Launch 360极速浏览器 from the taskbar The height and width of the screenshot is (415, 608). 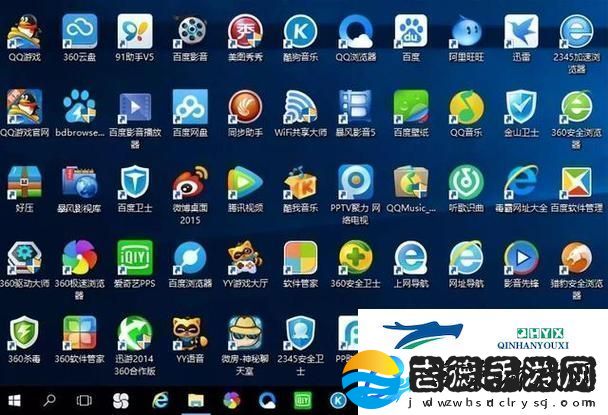pyautogui.click(x=232, y=401)
